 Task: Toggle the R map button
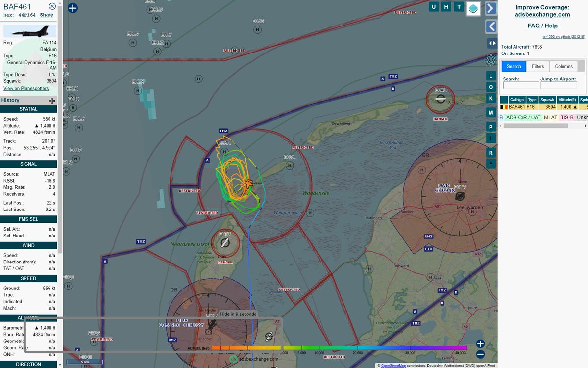point(491,153)
